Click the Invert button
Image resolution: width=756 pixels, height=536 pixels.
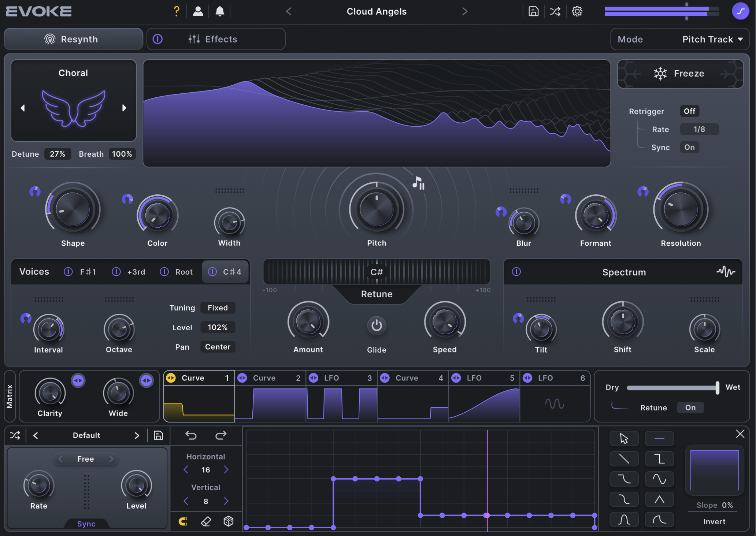tap(714, 521)
